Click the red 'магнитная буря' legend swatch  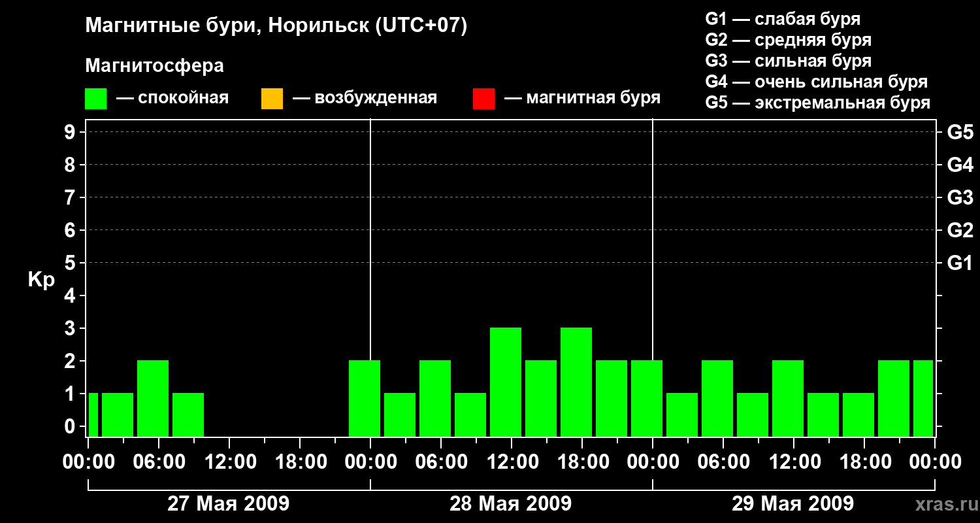point(483,99)
